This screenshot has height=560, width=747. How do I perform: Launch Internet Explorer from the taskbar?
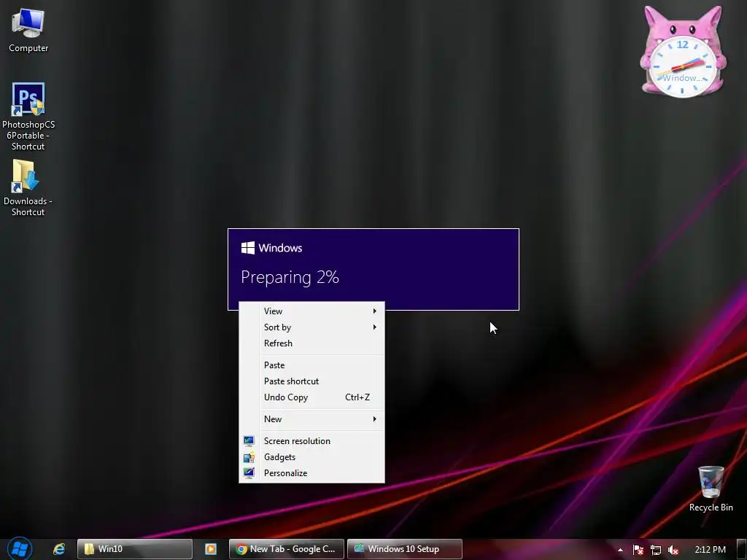pos(59,549)
